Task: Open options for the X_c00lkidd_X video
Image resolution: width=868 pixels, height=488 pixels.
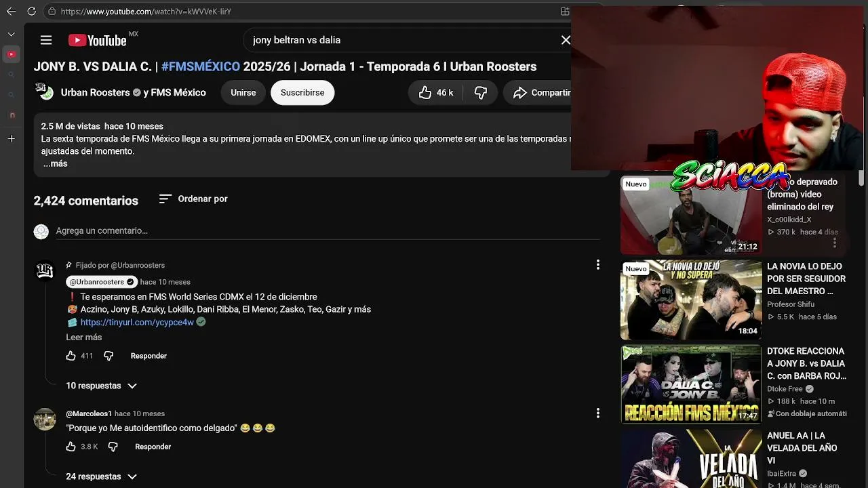Action: pyautogui.click(x=835, y=243)
